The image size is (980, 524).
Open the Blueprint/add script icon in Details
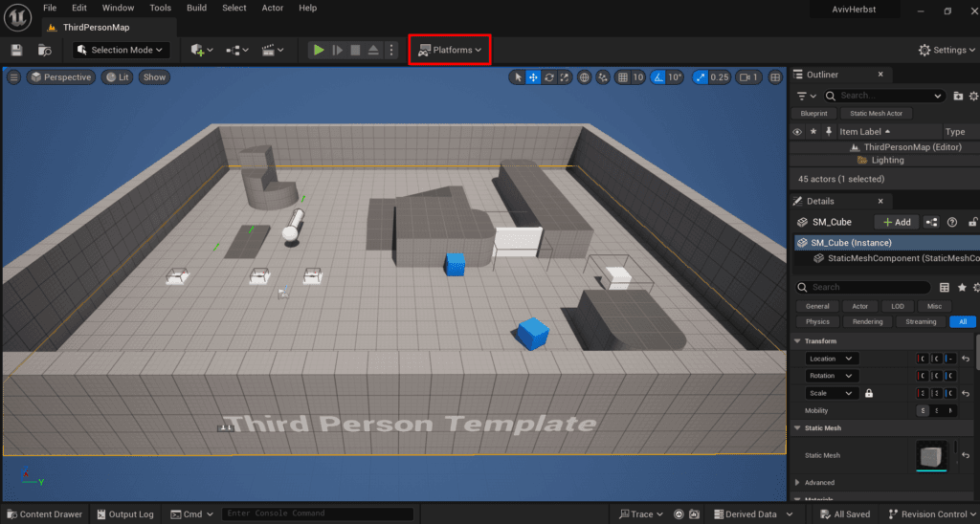click(x=931, y=223)
